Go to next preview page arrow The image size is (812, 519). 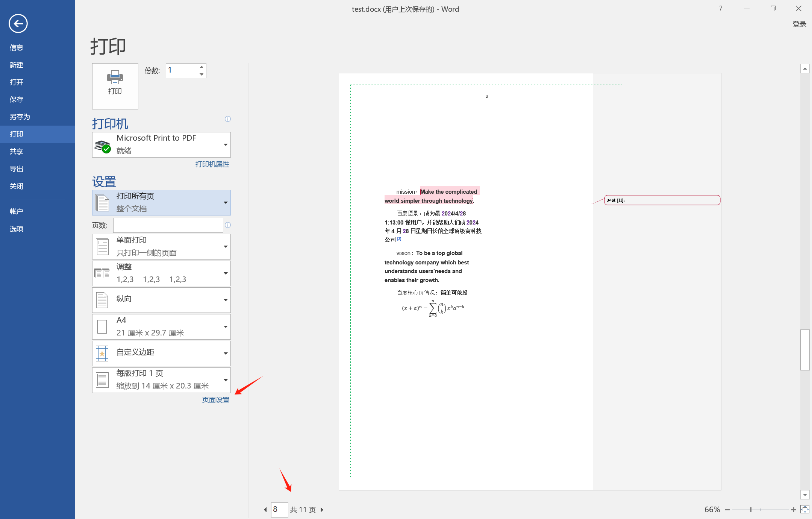322,510
